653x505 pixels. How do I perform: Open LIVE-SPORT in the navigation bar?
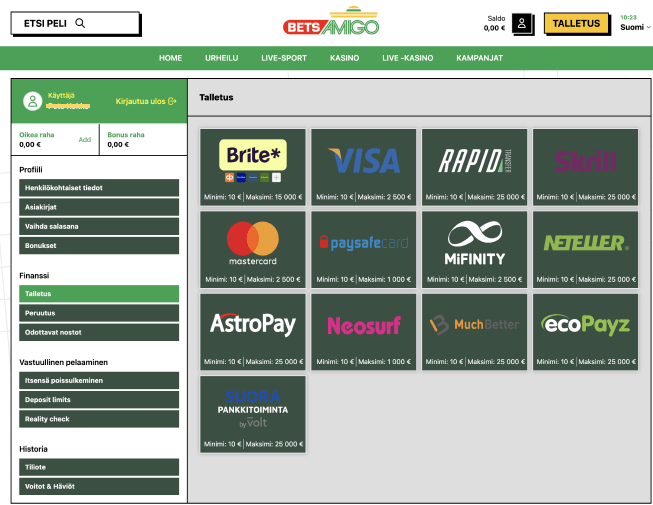coord(284,58)
